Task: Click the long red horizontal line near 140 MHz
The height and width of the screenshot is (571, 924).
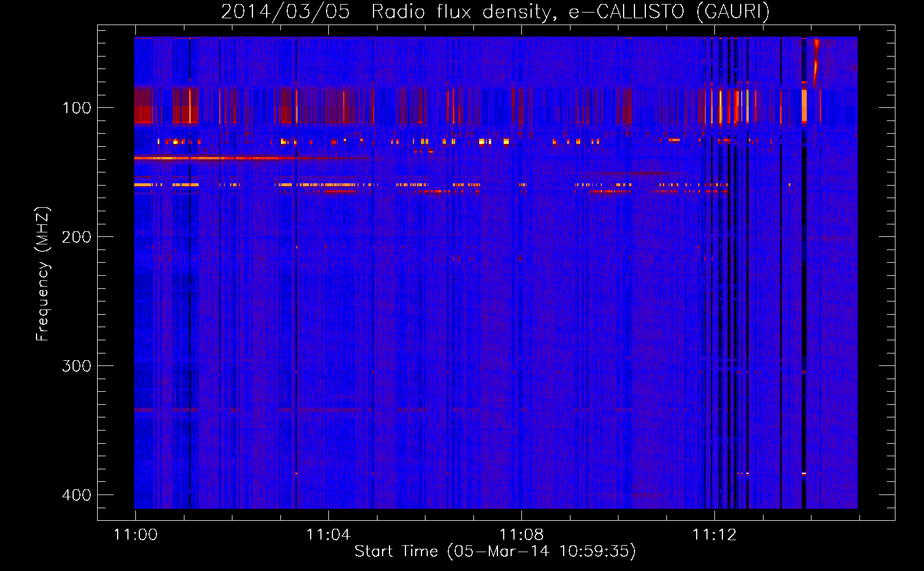Action: (x=251, y=158)
